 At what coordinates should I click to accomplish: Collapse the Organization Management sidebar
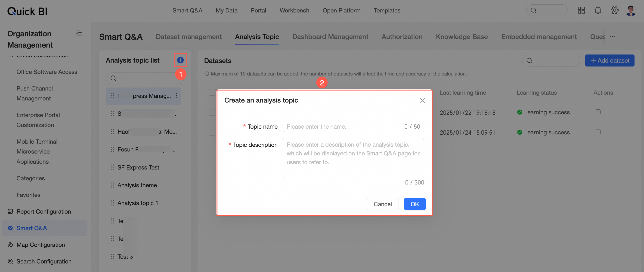point(79,33)
